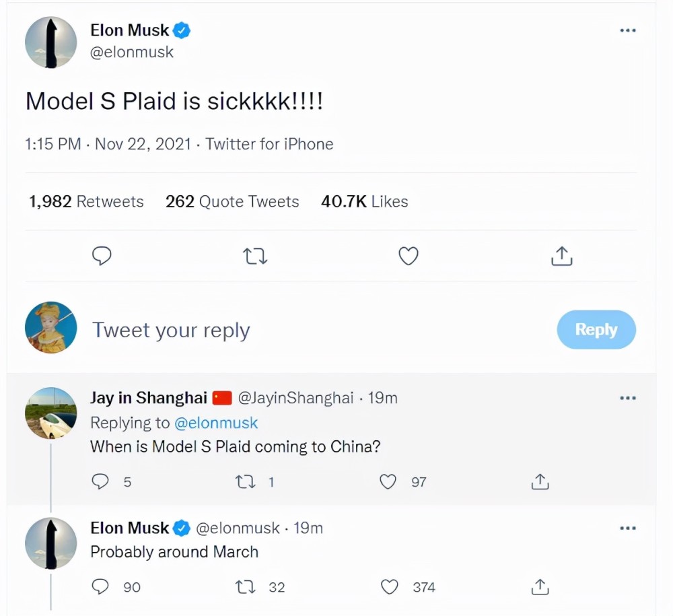673x616 pixels.
Task: Open Jay in Shanghai's profile picture
Action: (50, 413)
